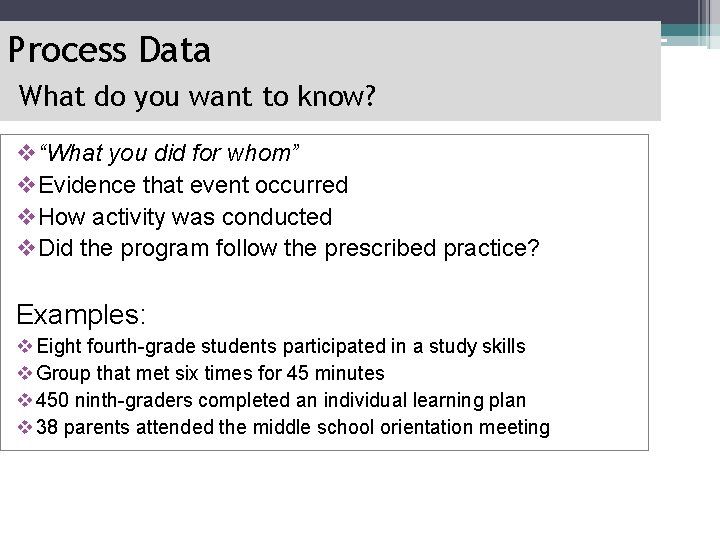The width and height of the screenshot is (720, 540).
Task: Click the bullet before "How activity was conducted"
Action: [x=26, y=217]
